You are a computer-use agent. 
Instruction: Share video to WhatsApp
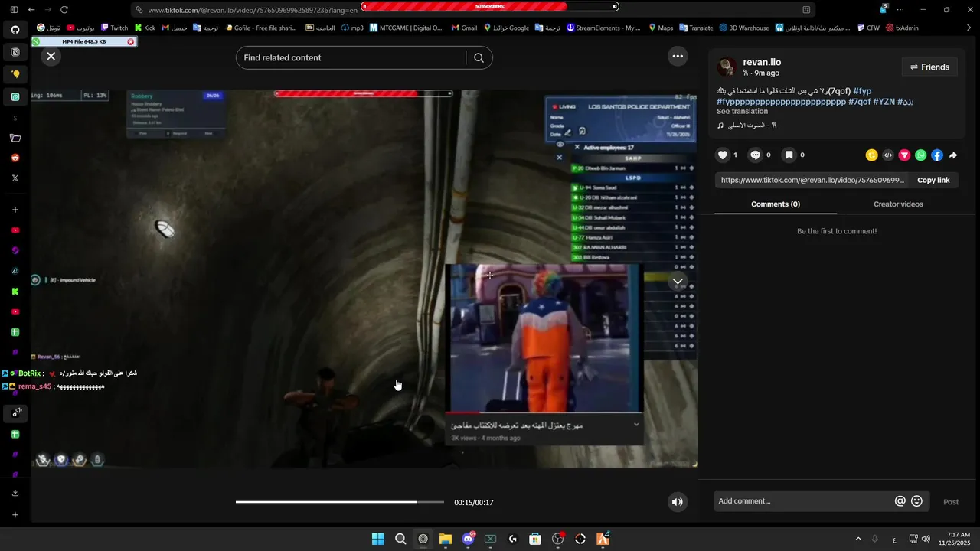coord(921,155)
